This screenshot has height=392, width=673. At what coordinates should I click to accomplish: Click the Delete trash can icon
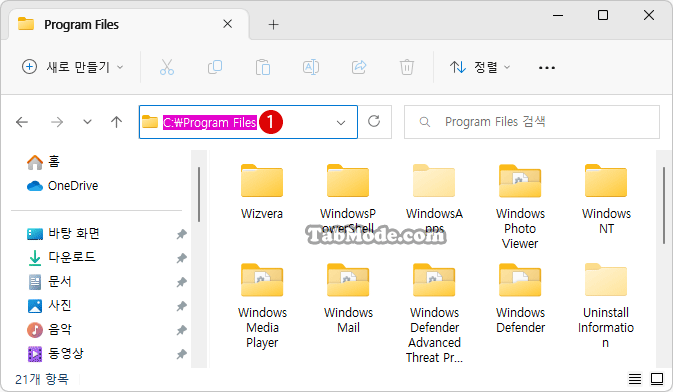click(x=406, y=67)
